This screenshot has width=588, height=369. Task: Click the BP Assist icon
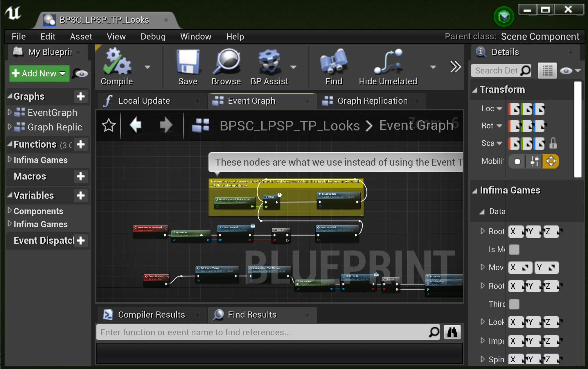point(269,62)
